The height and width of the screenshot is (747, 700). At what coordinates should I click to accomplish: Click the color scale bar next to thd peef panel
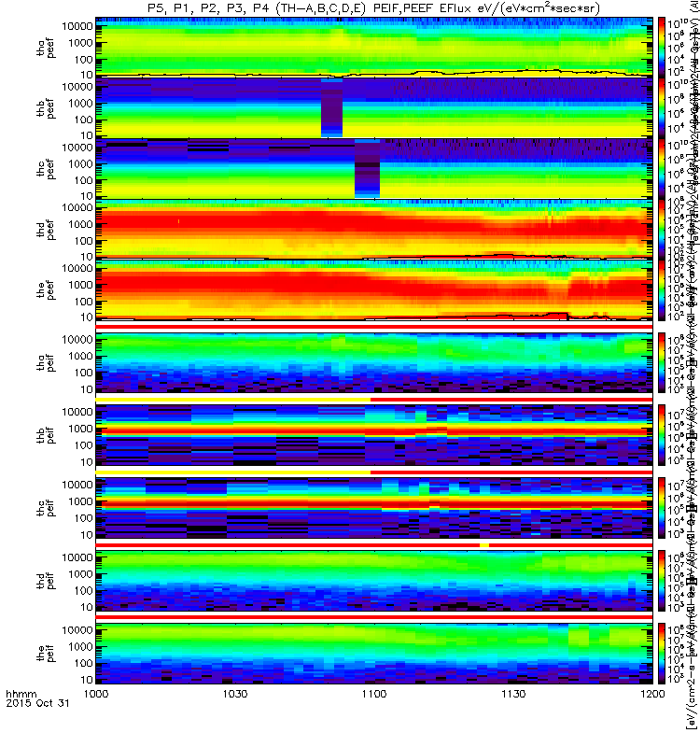[x=662, y=229]
